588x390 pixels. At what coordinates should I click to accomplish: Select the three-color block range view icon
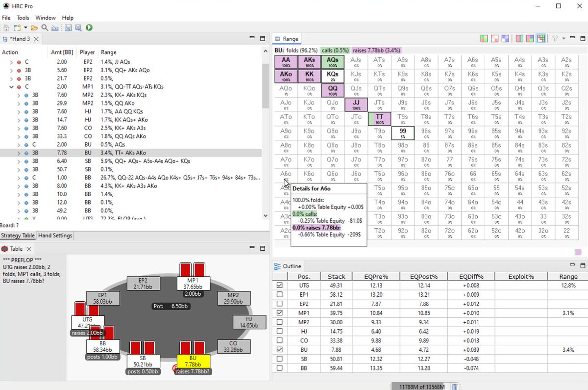(x=530, y=39)
